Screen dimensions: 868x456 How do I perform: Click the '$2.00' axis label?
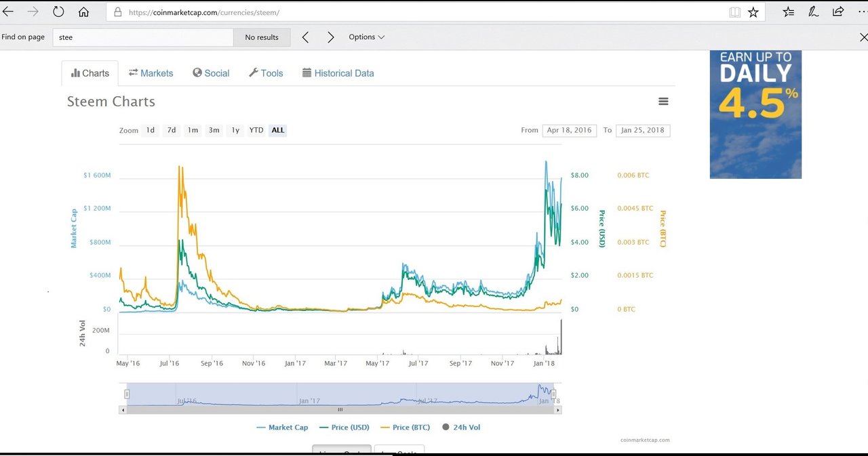point(580,276)
